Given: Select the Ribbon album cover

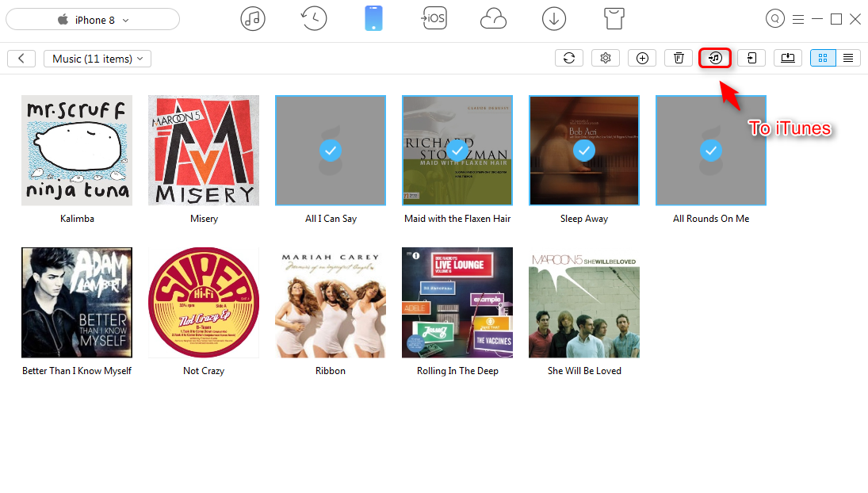Looking at the screenshot, I should tap(331, 303).
